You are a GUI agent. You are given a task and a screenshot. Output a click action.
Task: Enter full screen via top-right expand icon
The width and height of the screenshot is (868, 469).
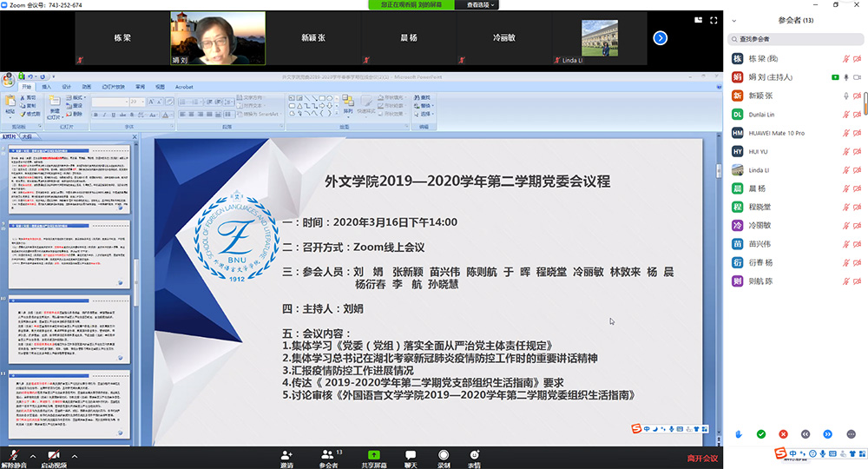[713, 18]
